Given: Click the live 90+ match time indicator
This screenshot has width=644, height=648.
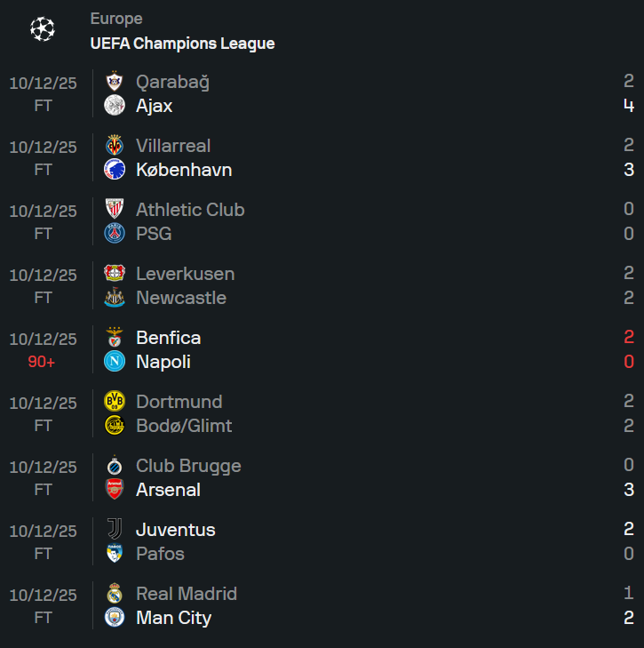Looking at the screenshot, I should click(x=42, y=362).
